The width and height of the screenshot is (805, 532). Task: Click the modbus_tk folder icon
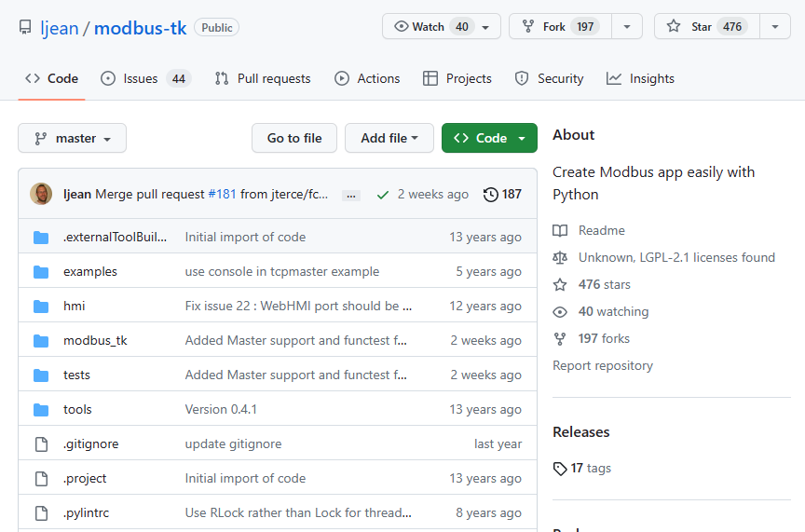41,340
